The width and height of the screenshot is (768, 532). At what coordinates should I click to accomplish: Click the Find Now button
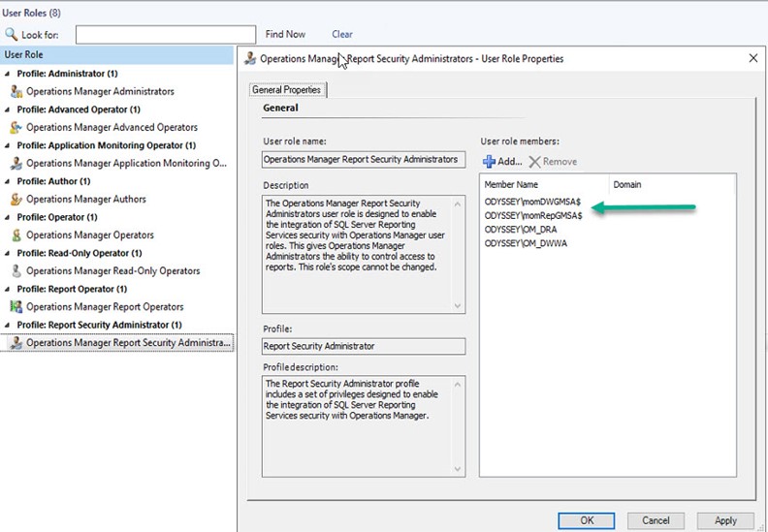point(285,34)
